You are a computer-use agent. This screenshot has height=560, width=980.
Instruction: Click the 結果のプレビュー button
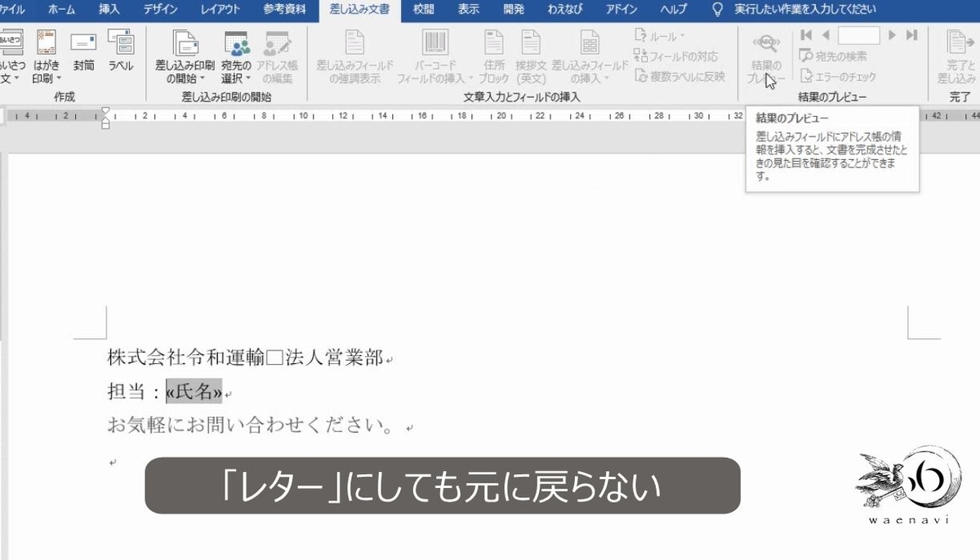point(765,58)
